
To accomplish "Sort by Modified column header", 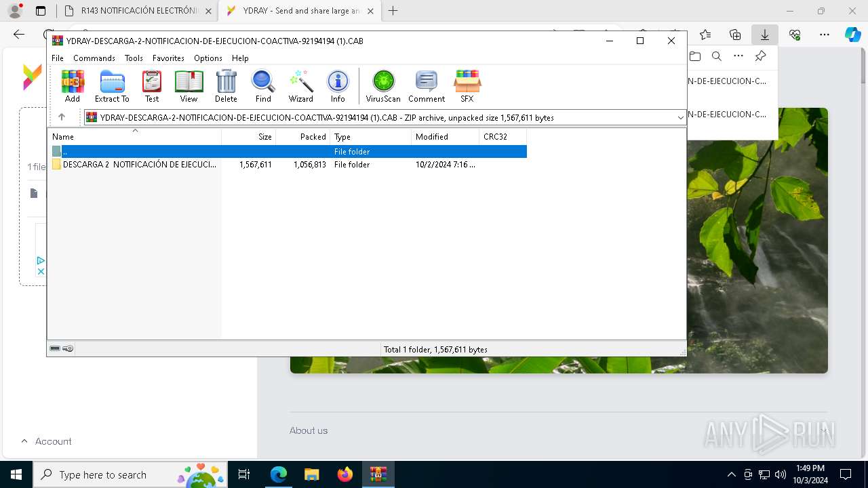I will click(446, 137).
